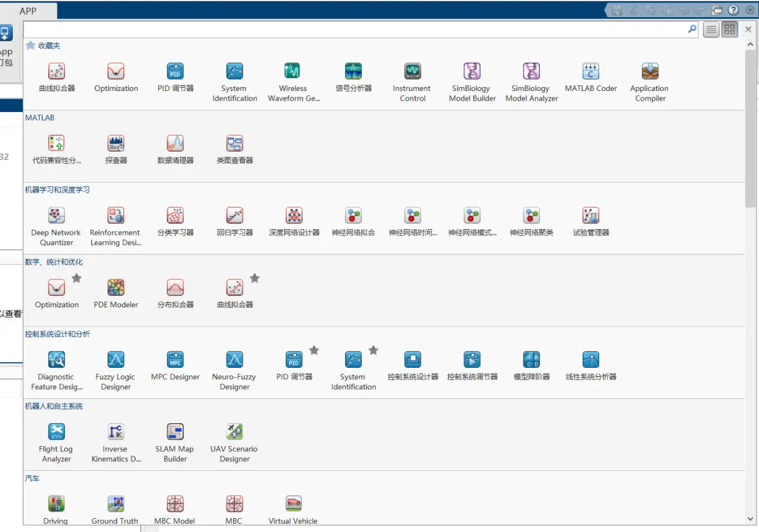Screen dimensions: 759x532
Task: Expand the dropdown arrow next to help
Action: (x=750, y=10)
